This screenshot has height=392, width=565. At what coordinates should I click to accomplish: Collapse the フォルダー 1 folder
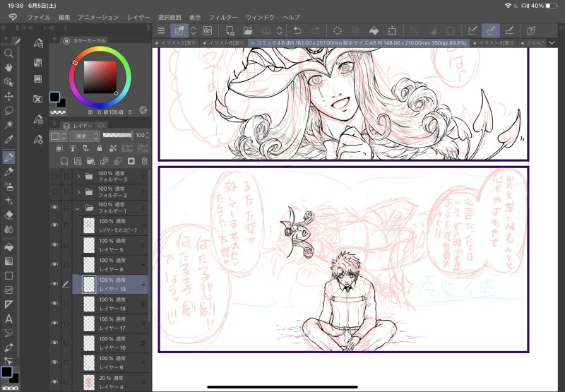[x=78, y=208]
